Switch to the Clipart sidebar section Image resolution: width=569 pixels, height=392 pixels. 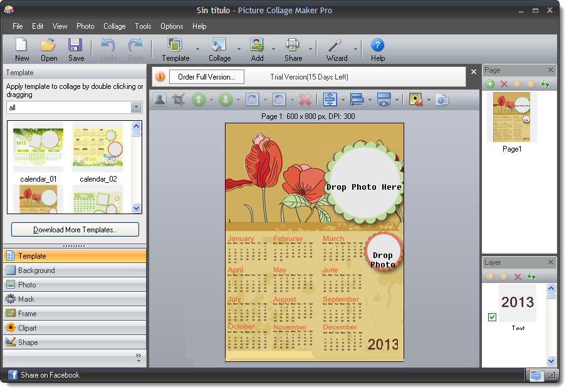(x=75, y=328)
